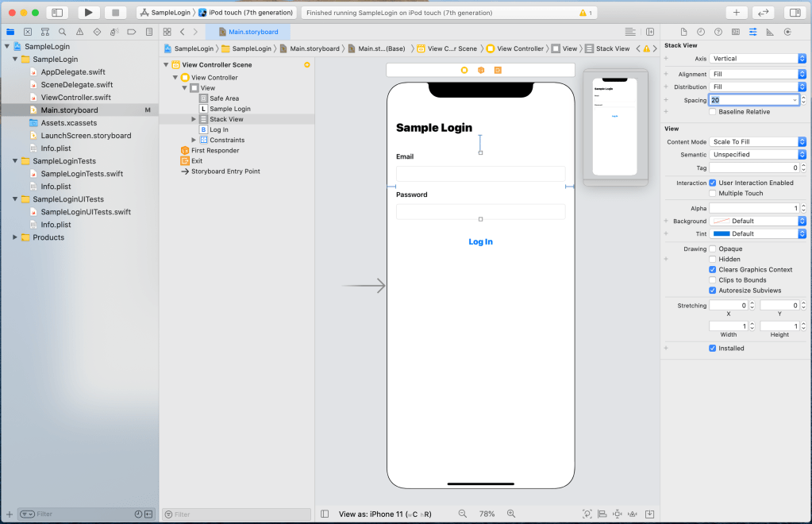The height and width of the screenshot is (524, 812).
Task: Open the Embed In button in canvas bar
Action: (649, 514)
